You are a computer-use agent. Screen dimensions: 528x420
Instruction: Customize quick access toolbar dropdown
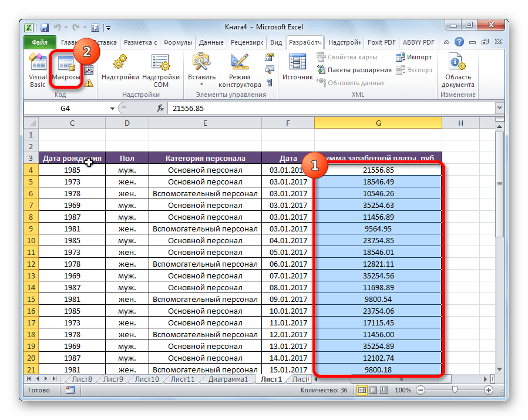coord(108,28)
